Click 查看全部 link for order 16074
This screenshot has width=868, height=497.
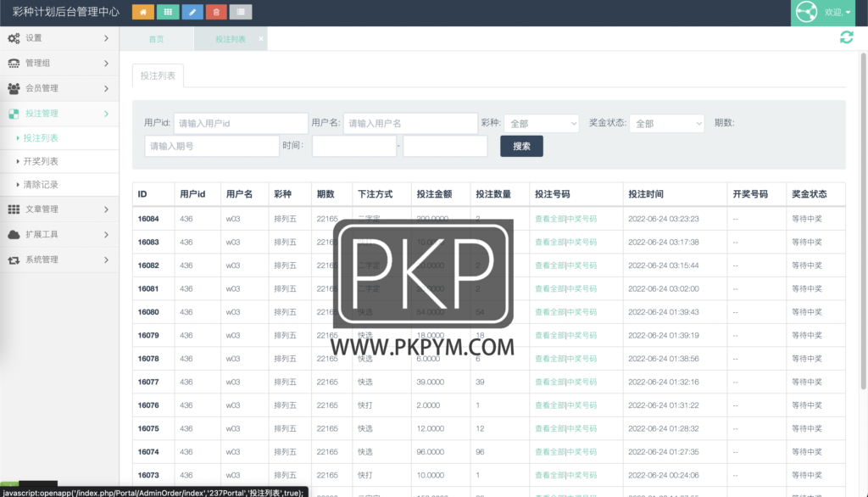[x=549, y=451]
